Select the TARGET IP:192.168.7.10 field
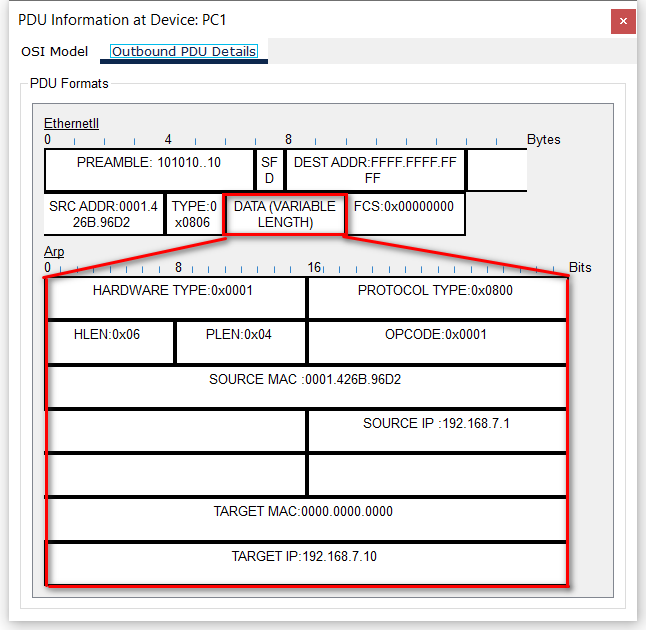 point(307,564)
